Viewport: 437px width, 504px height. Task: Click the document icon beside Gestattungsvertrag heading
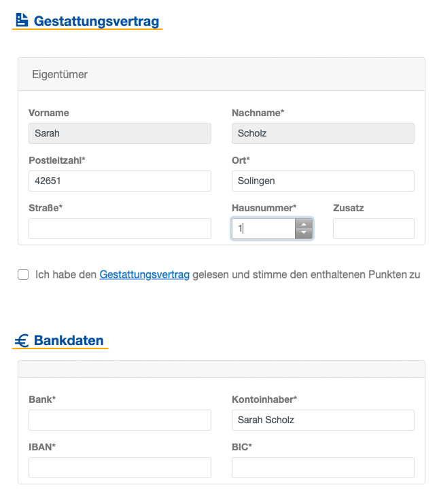click(x=22, y=20)
